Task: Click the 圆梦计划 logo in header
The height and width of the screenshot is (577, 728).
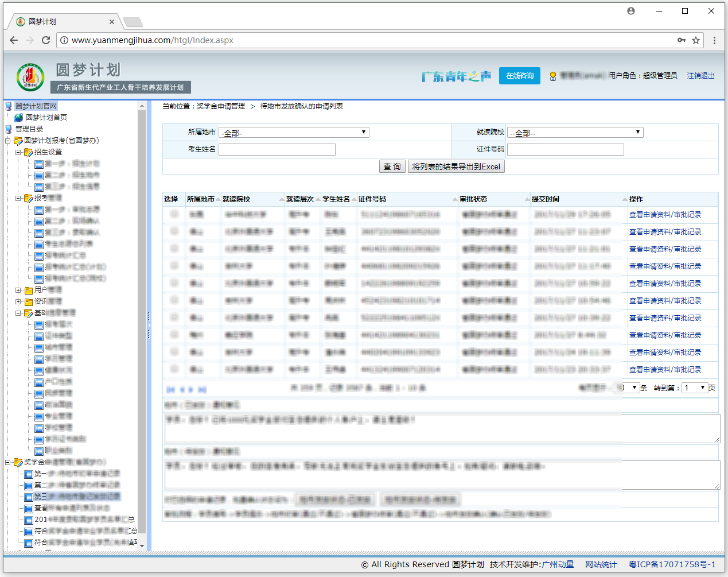Action: [30, 78]
